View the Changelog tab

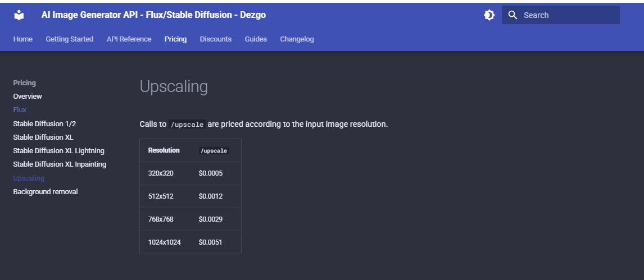click(297, 39)
